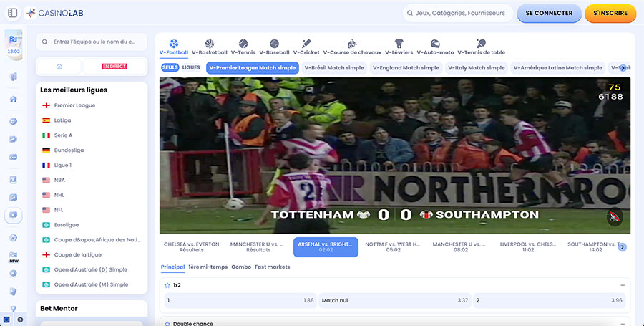Choose the V-Cricket sport icon
This screenshot has width=644, height=326.
pyautogui.click(x=306, y=44)
